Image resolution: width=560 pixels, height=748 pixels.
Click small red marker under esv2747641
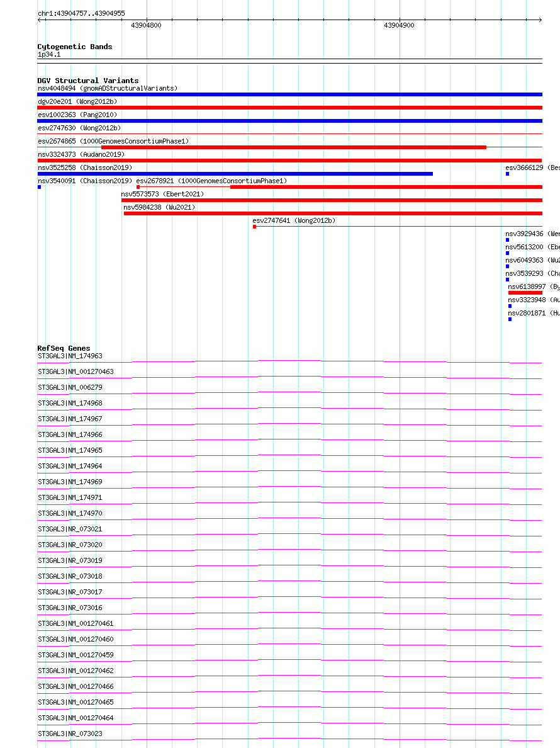tap(254, 227)
